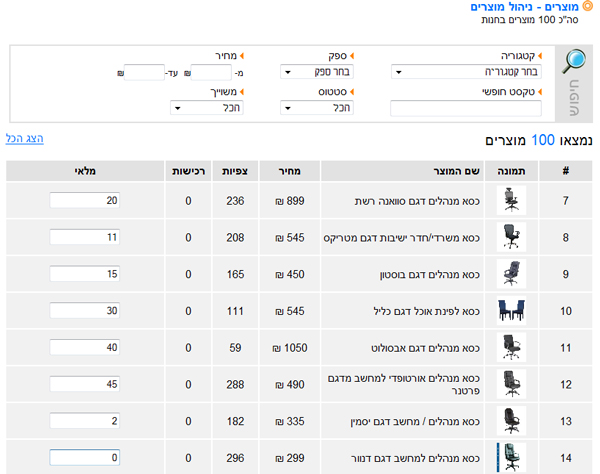Click the magnifying glass search icon

click(574, 62)
